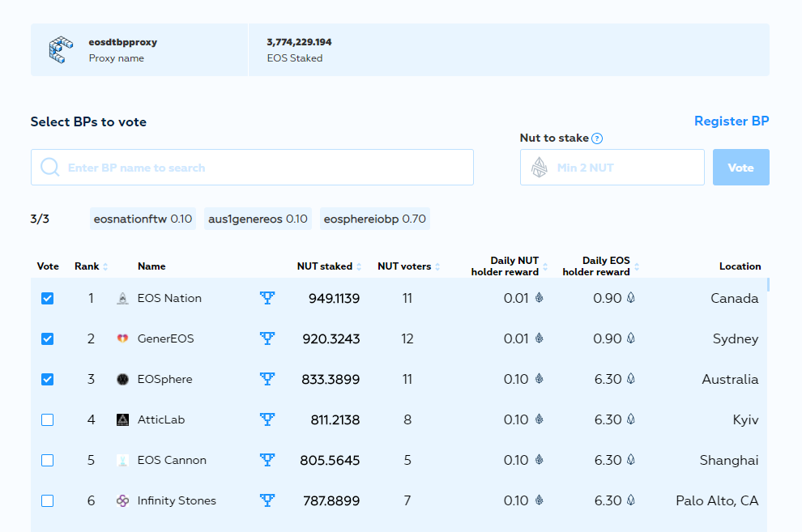Sort table by Rank column arrows
The image size is (802, 532).
(105, 266)
